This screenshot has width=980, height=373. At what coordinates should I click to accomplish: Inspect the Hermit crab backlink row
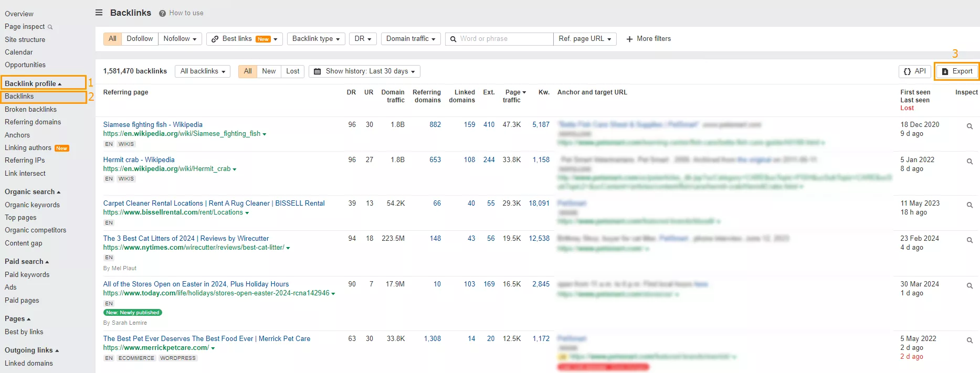[x=970, y=161]
